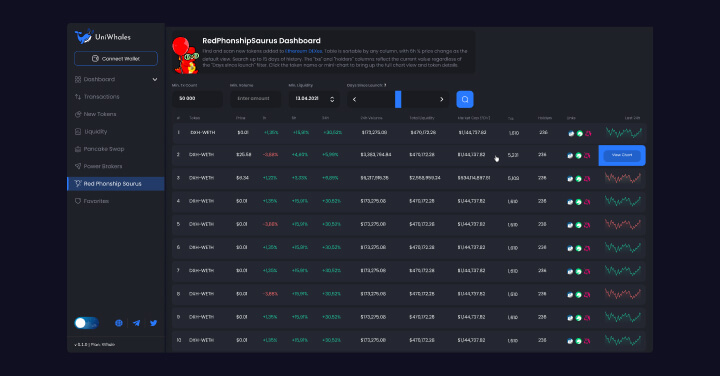
Task: Sort by 24h Volume column header
Action: coord(371,118)
